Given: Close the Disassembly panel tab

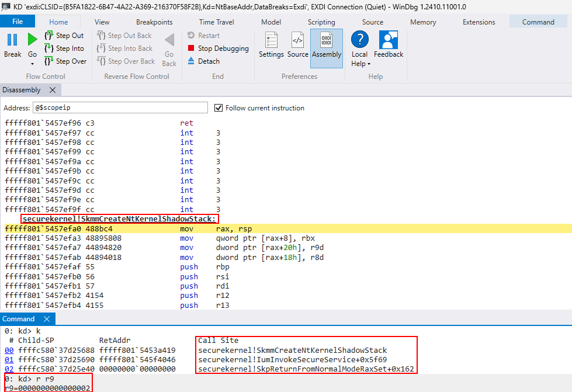Looking at the screenshot, I should pyautogui.click(x=53, y=90).
